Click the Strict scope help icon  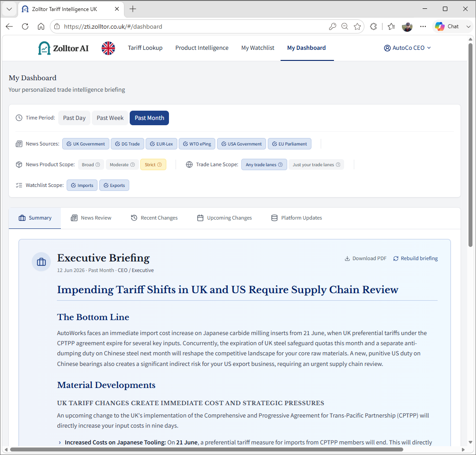(x=159, y=165)
